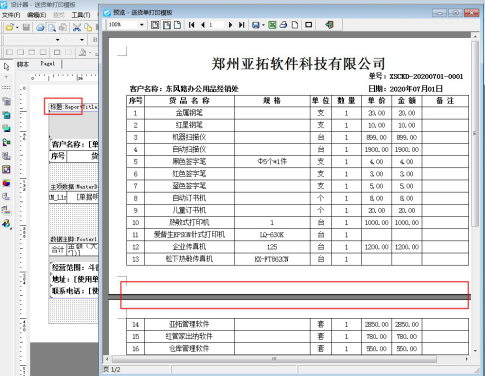Expand the save icon dropdown arrow

[263, 25]
